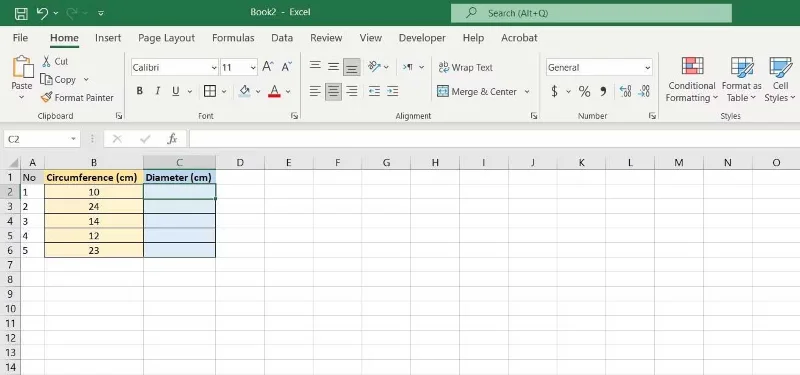This screenshot has height=375, width=800.
Task: Click the Orientation angled text icon
Action: tap(375, 66)
